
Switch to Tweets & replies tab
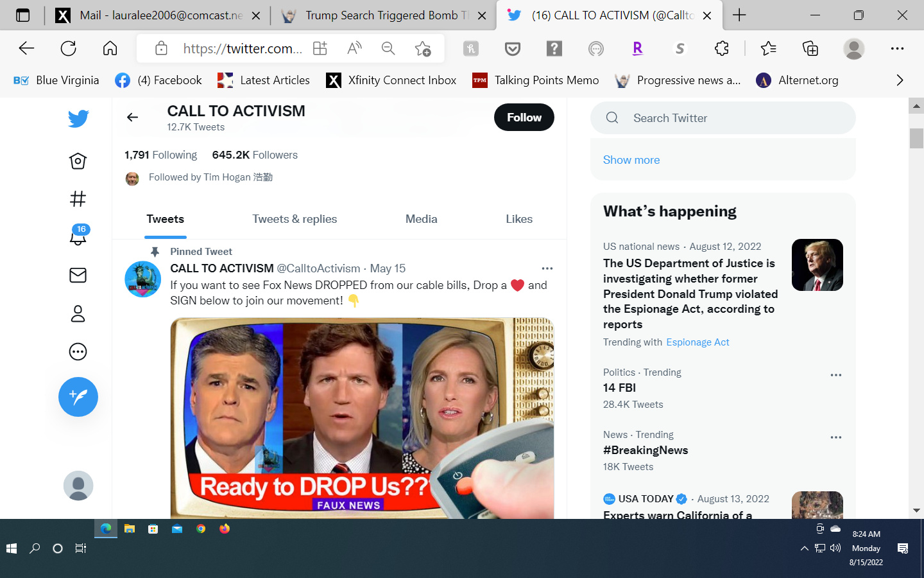[295, 219]
